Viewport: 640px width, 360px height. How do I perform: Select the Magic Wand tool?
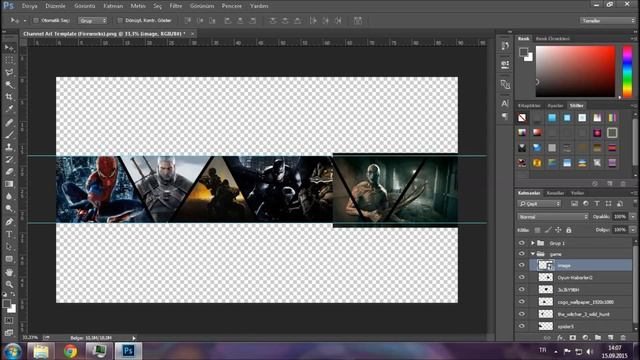click(9, 85)
